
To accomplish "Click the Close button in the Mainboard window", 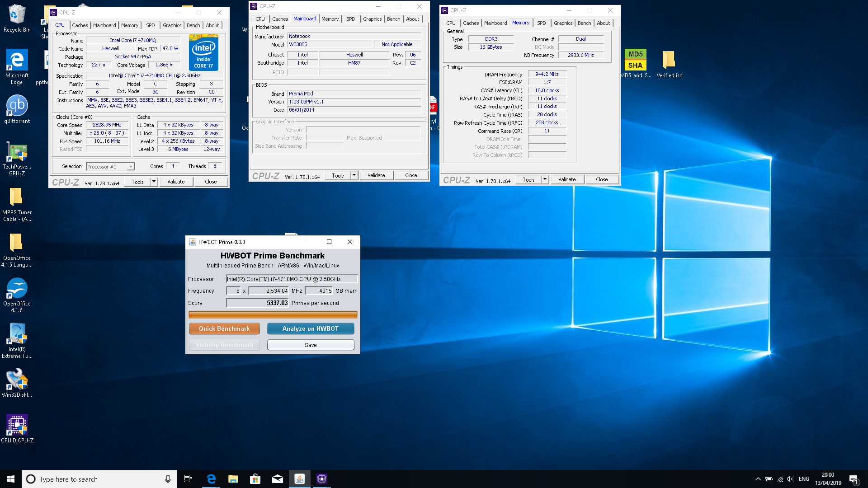I will [411, 175].
